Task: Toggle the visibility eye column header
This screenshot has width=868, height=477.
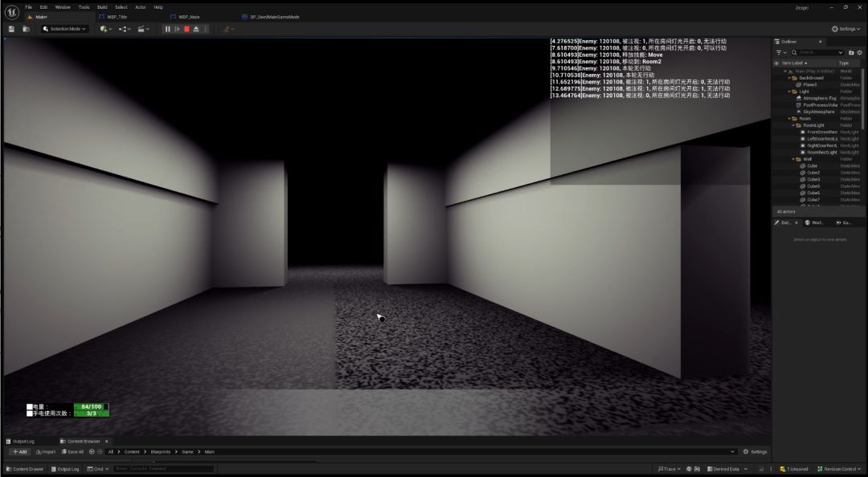Action: click(776, 63)
